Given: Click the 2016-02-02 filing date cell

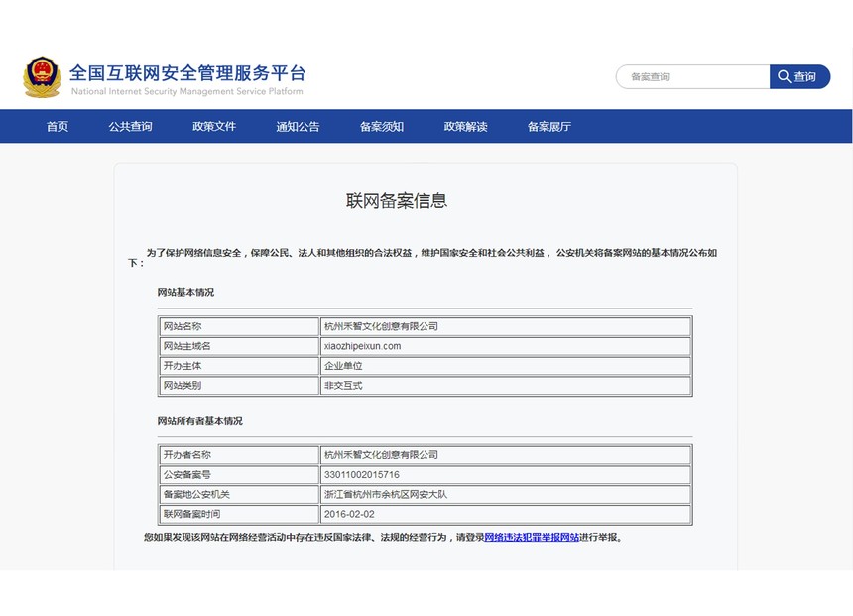Looking at the screenshot, I should [506, 514].
